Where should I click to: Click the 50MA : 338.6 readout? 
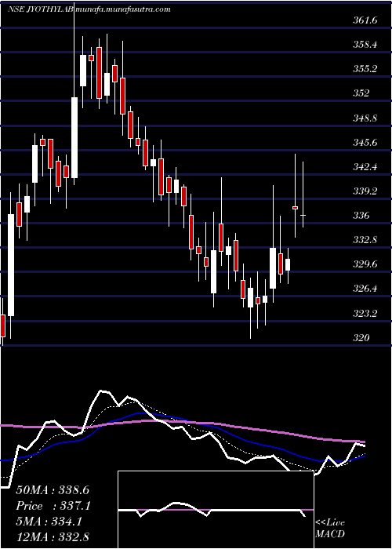point(54,490)
